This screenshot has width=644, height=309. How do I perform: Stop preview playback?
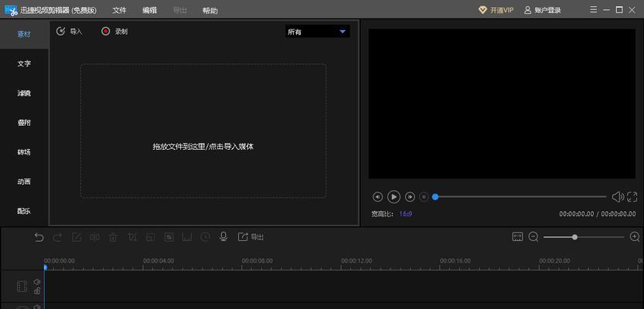click(x=424, y=197)
